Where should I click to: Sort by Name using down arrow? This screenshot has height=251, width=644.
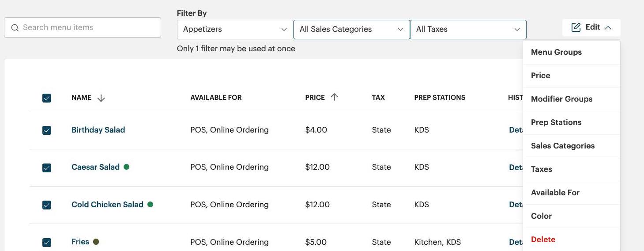click(101, 98)
